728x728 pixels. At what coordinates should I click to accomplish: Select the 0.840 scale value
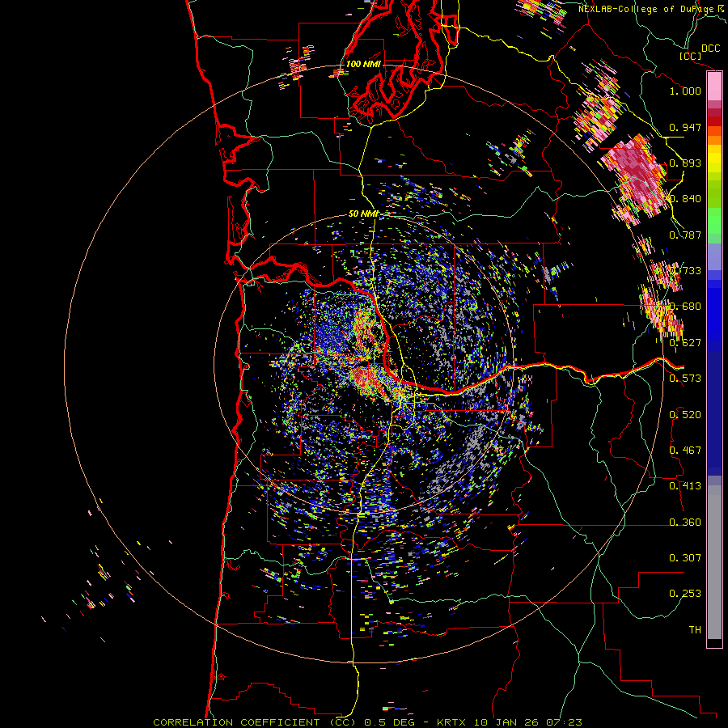(685, 199)
